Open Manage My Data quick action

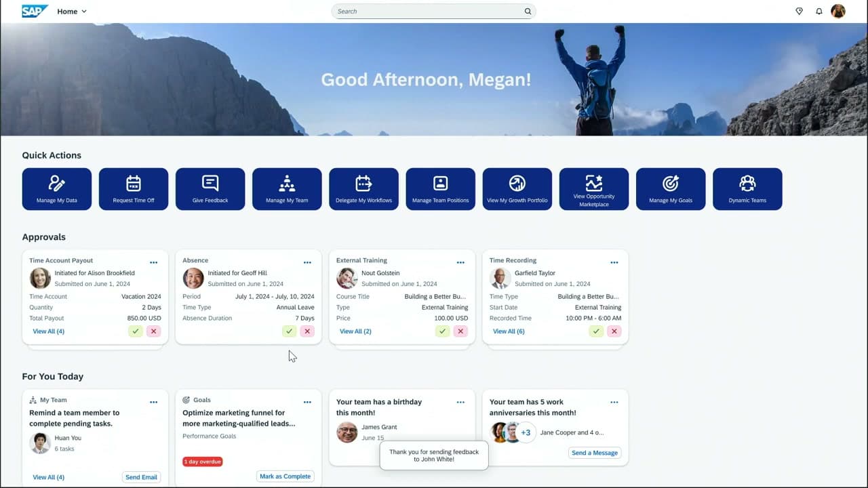[x=57, y=189]
